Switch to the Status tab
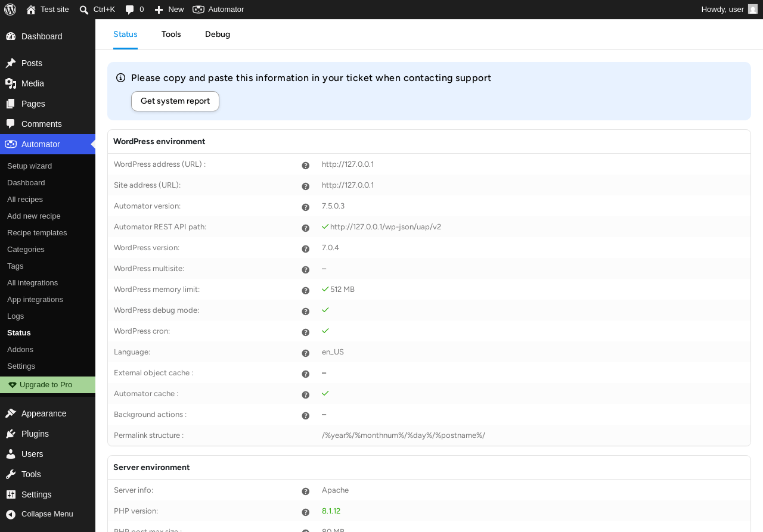The height and width of the screenshot is (532, 763). click(x=125, y=35)
